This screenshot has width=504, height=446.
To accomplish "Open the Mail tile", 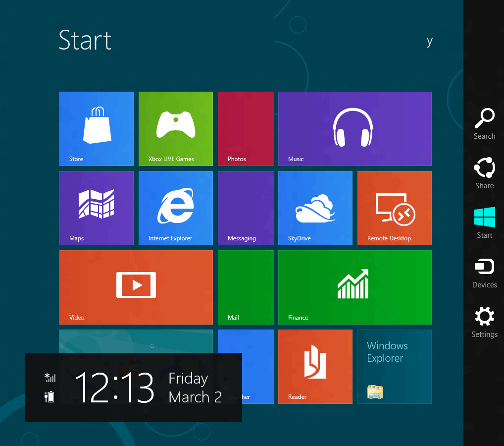I will pyautogui.click(x=246, y=287).
